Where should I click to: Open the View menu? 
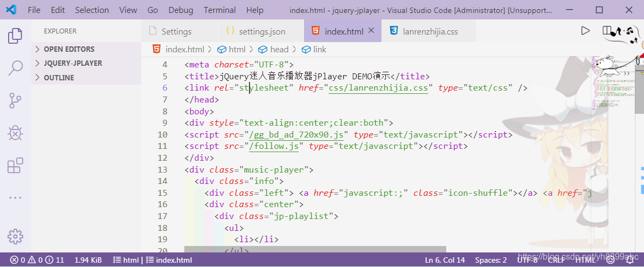pyautogui.click(x=128, y=10)
